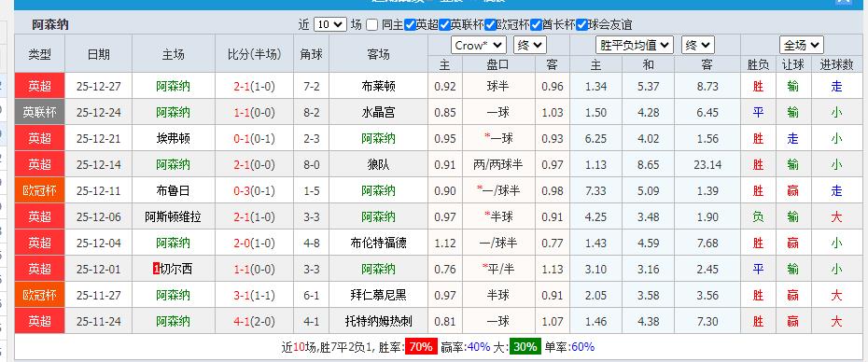Viewport: 868px width, 362px height.
Task: Select the date cell 25-12-06
Action: tap(99, 217)
